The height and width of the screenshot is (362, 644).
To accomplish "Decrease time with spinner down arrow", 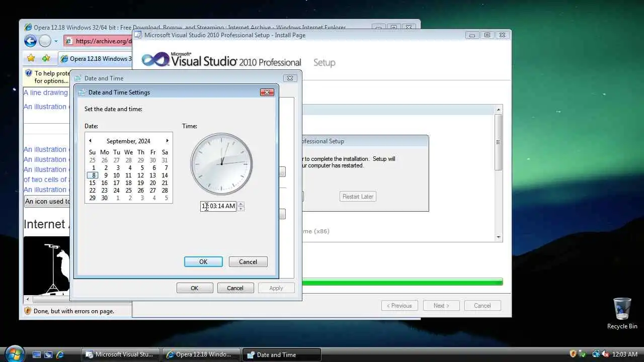I will pos(240,209).
